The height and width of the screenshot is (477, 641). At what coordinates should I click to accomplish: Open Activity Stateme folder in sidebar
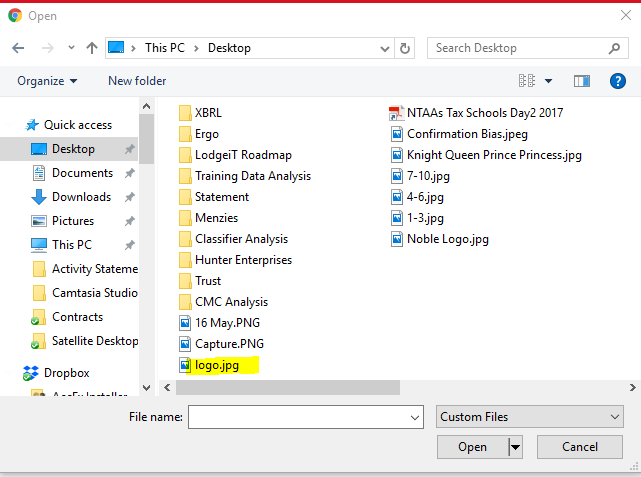coord(85,269)
